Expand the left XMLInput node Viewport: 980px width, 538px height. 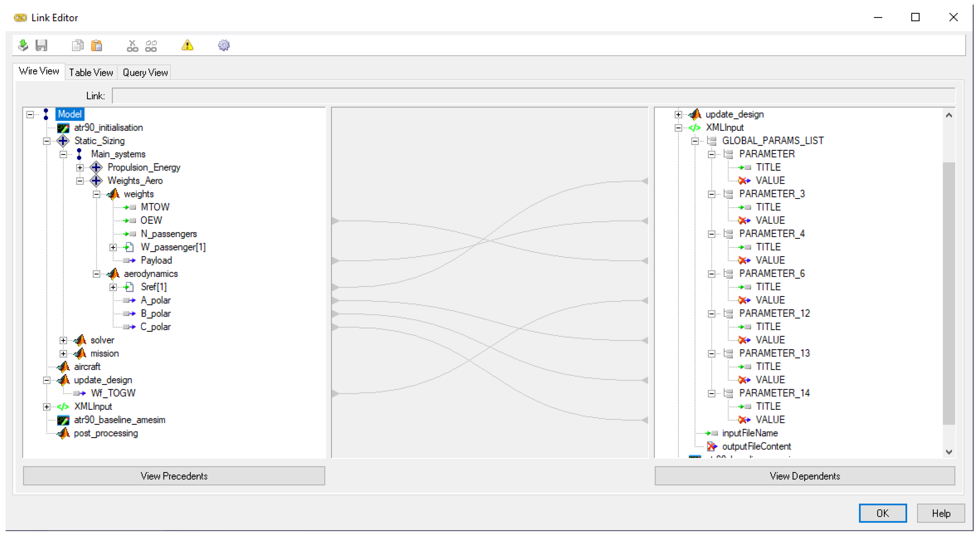click(47, 407)
